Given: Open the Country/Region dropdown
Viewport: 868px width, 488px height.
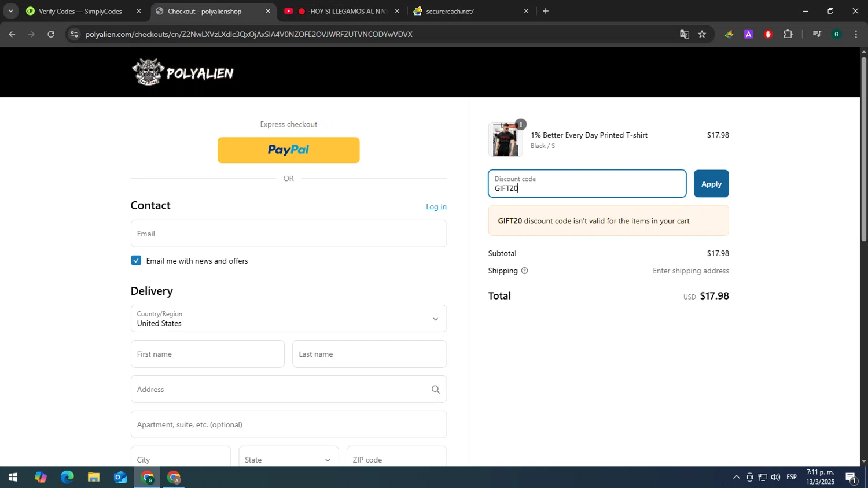Looking at the screenshot, I should click(x=288, y=319).
